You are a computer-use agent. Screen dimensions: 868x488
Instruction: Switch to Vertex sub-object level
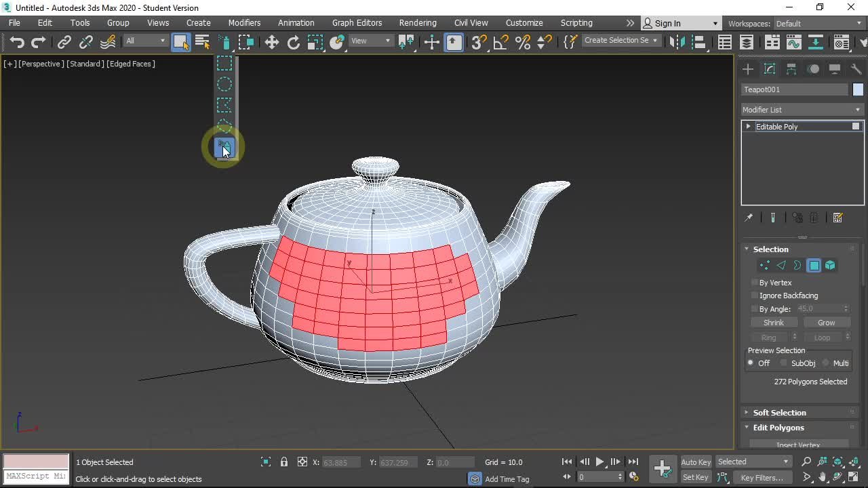tap(764, 266)
